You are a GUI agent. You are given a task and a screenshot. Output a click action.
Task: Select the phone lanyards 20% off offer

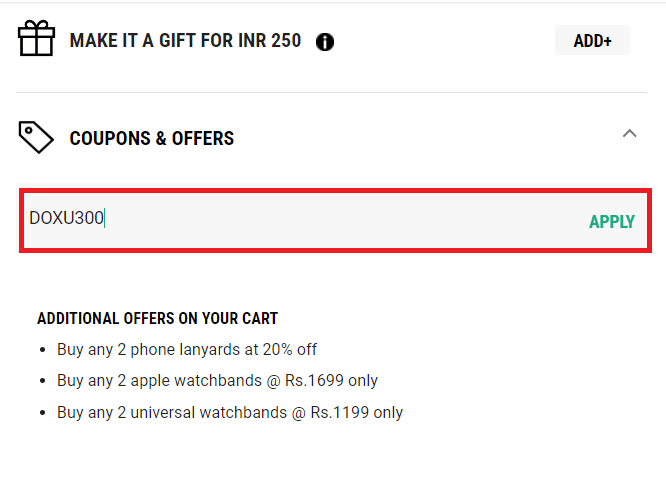[187, 350]
